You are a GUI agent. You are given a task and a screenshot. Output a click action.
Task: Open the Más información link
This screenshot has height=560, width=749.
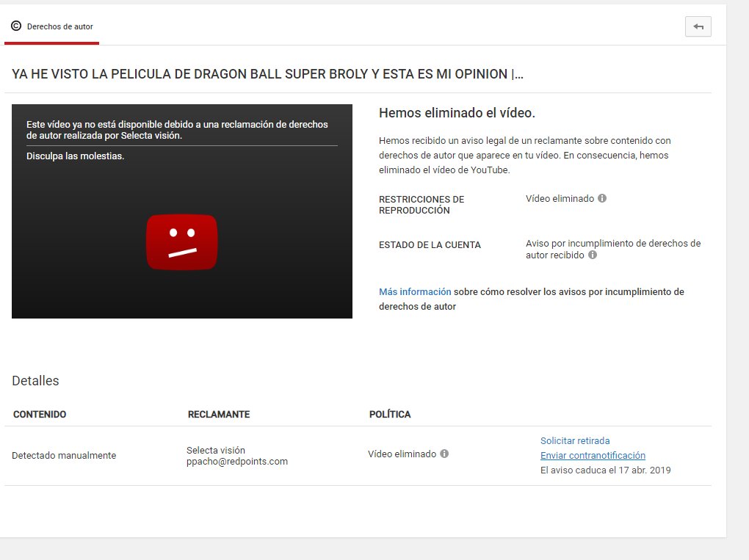tap(415, 291)
